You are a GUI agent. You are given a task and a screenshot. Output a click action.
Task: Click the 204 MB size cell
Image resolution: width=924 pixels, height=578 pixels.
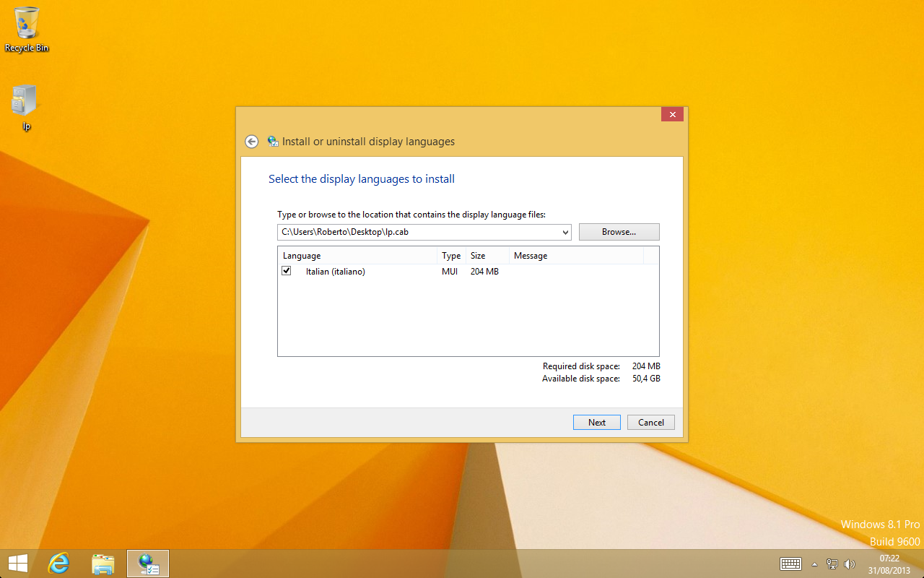(x=484, y=272)
